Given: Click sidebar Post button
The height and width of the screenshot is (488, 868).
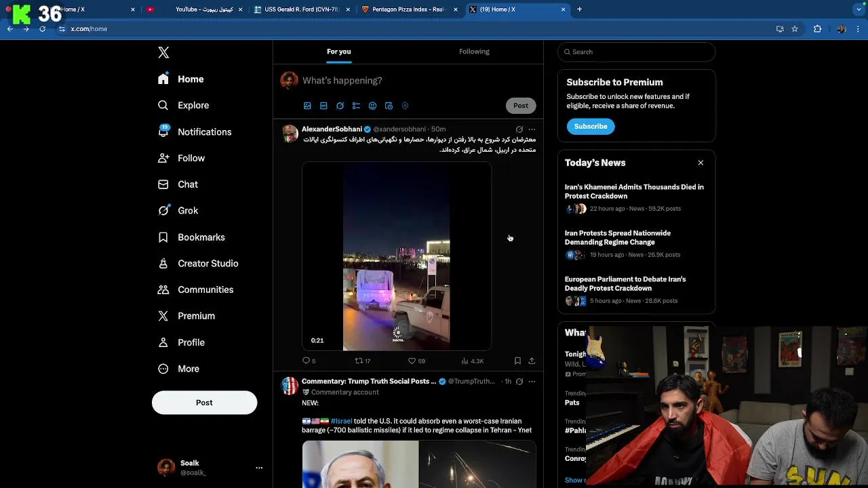Looking at the screenshot, I should coord(204,403).
